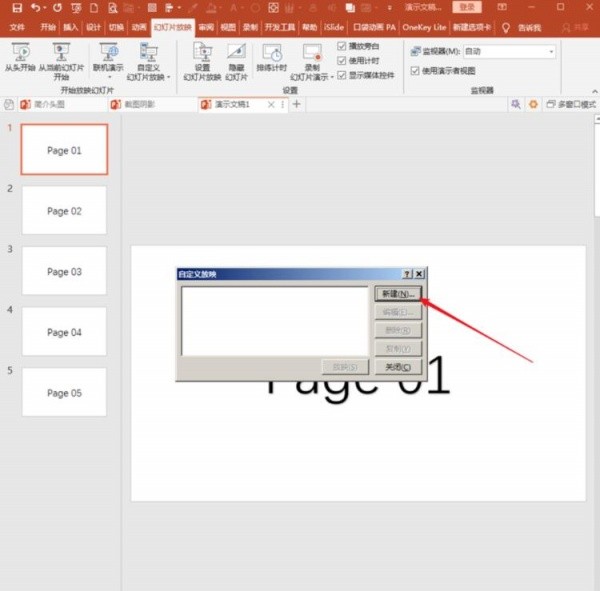
Task: Click the Save icon in quick access toolbar
Action: [x=17, y=8]
